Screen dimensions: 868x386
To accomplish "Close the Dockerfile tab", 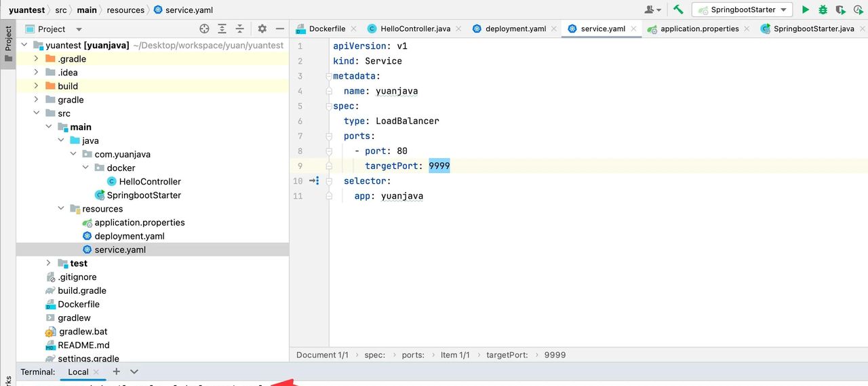I will (355, 29).
